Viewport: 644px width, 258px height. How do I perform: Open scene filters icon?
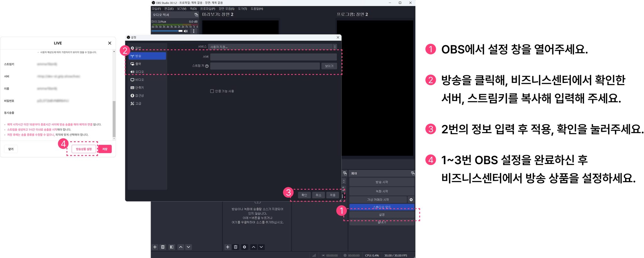[172, 247]
